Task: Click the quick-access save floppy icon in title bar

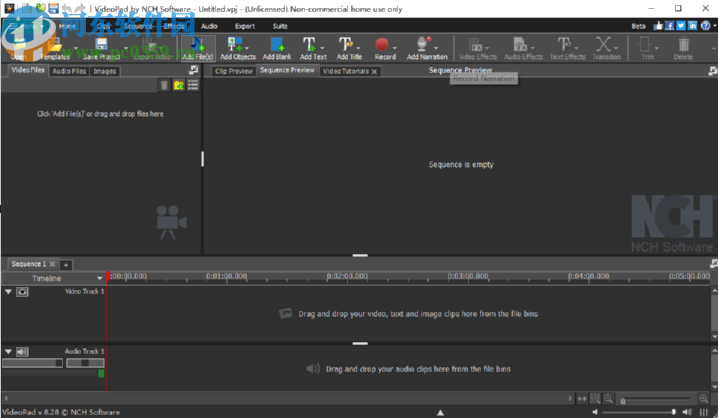Action: pos(54,8)
